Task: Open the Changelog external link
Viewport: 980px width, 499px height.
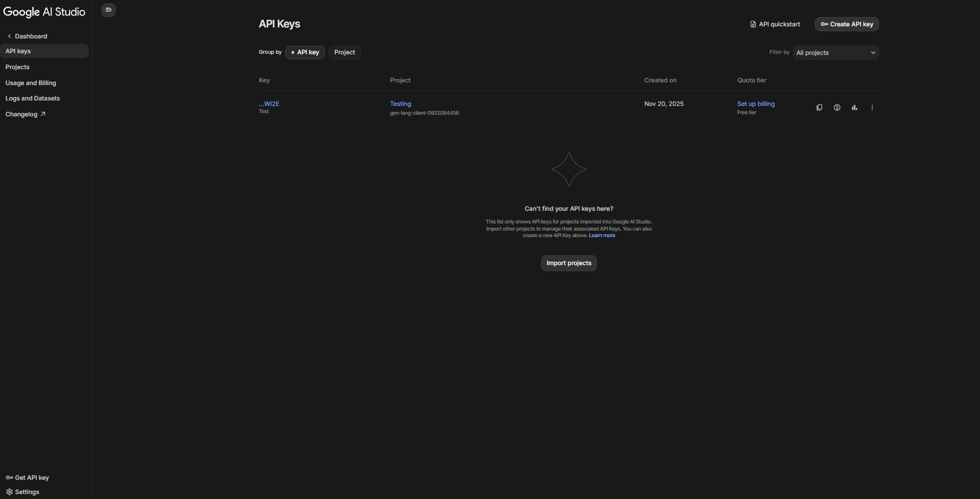Action: click(x=25, y=114)
